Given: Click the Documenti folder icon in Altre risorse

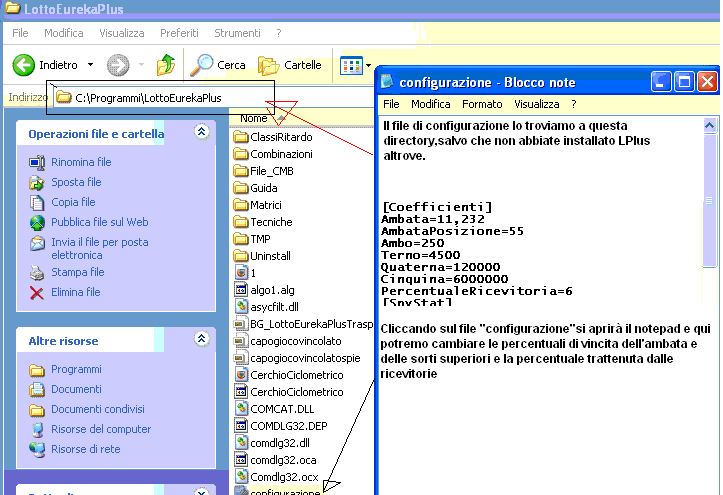Looking at the screenshot, I should [x=37, y=390].
